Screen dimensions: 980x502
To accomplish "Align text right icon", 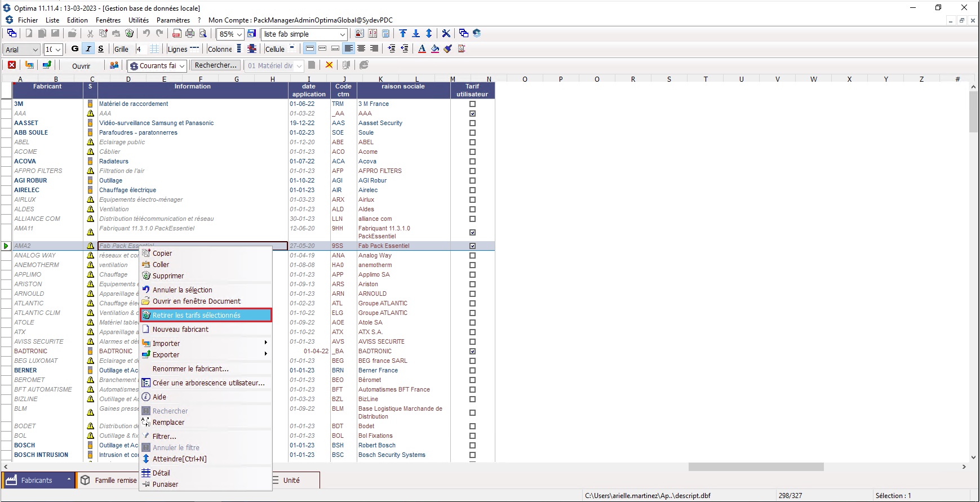I will pos(374,48).
